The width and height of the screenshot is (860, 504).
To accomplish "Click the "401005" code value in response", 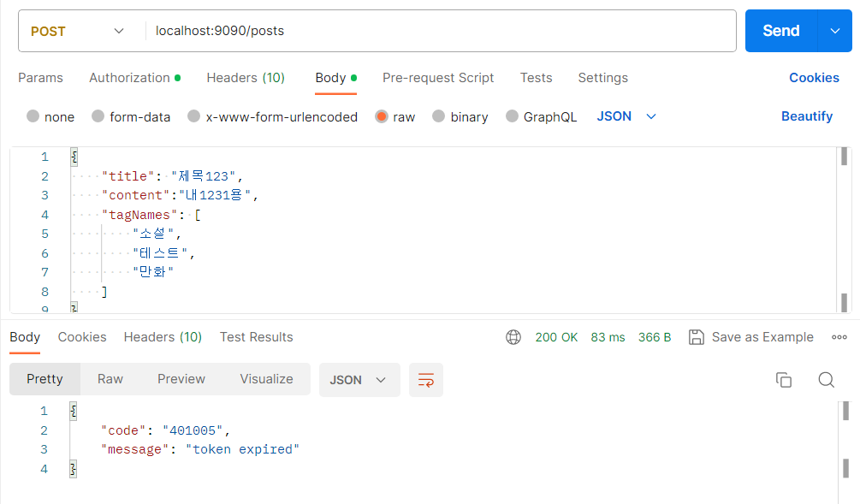I will [x=193, y=430].
